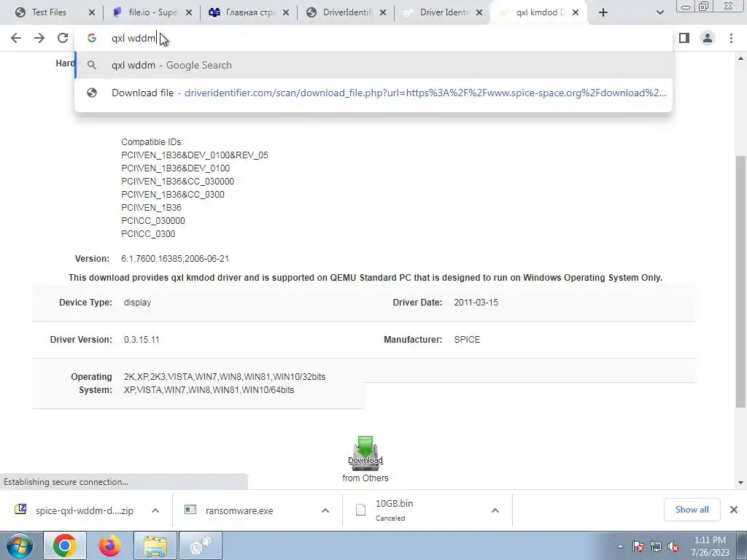747x560 pixels.
Task: Open the ransomware.exe download item
Action: (x=239, y=510)
